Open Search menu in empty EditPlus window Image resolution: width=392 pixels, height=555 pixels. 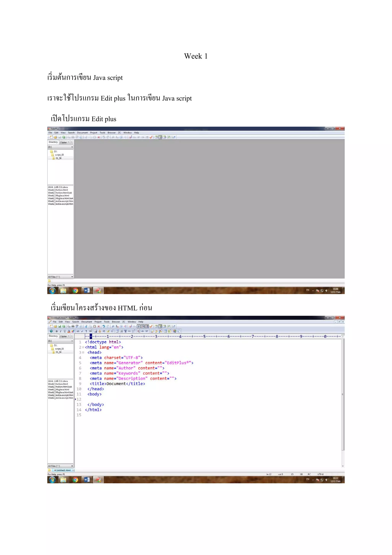point(71,133)
